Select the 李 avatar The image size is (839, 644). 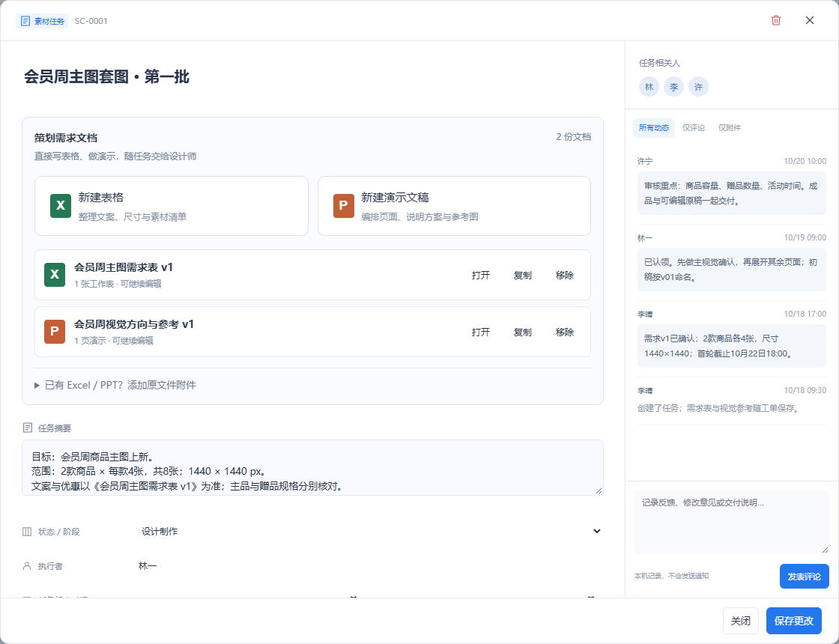pos(673,87)
